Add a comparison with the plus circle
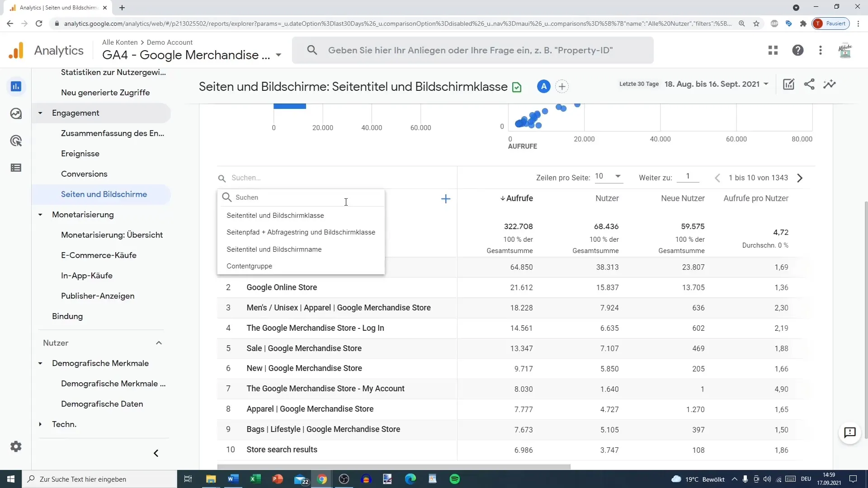The width and height of the screenshot is (868, 488). [x=561, y=86]
